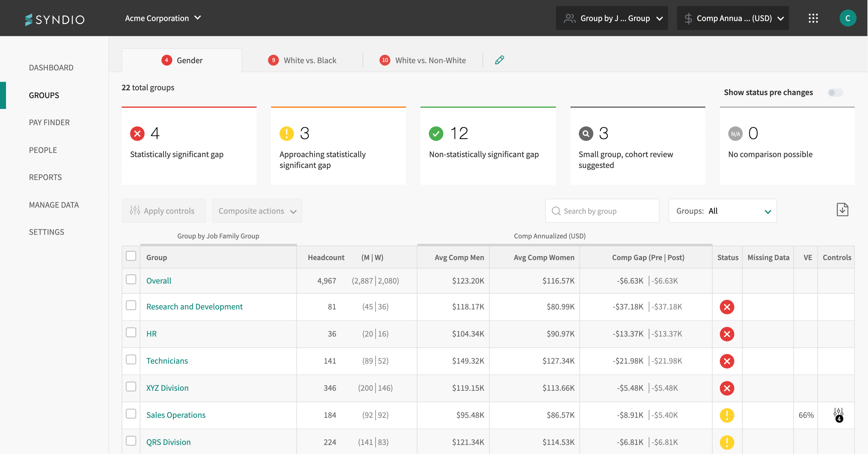Open the Groups: All filter dropdown

[x=723, y=211]
